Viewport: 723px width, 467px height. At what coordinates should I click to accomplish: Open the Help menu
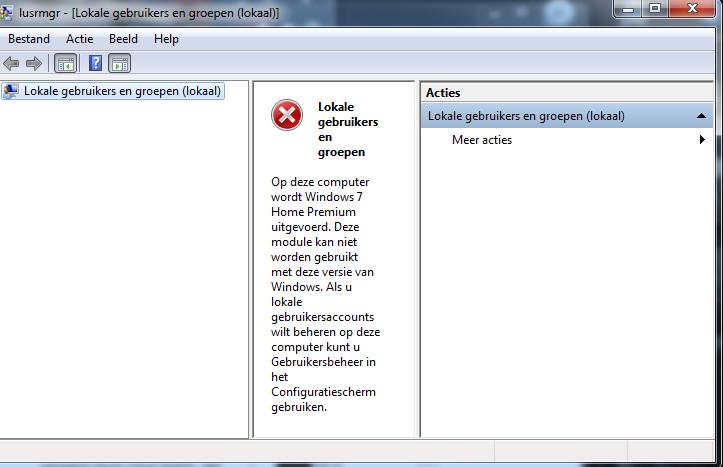[166, 39]
